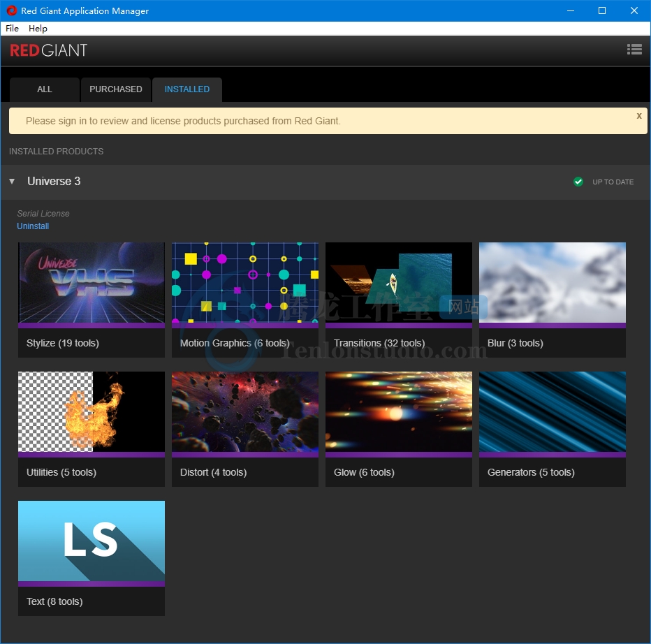The image size is (651, 644).
Task: Open the Text LS thumbnail
Action: click(x=92, y=541)
